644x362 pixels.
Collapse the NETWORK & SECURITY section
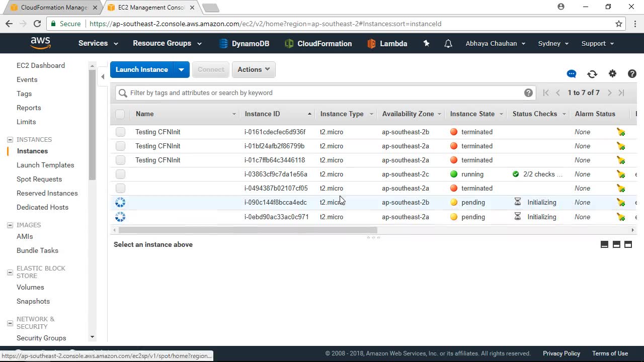click(10, 323)
